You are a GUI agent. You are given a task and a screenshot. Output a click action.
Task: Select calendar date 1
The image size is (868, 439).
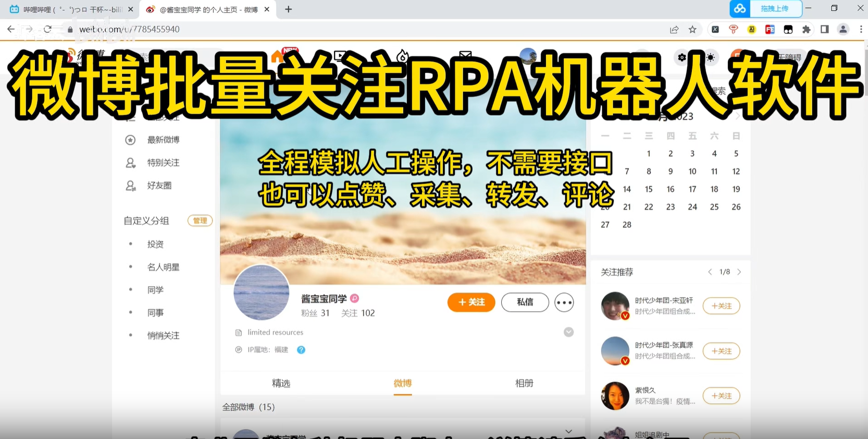[649, 154]
